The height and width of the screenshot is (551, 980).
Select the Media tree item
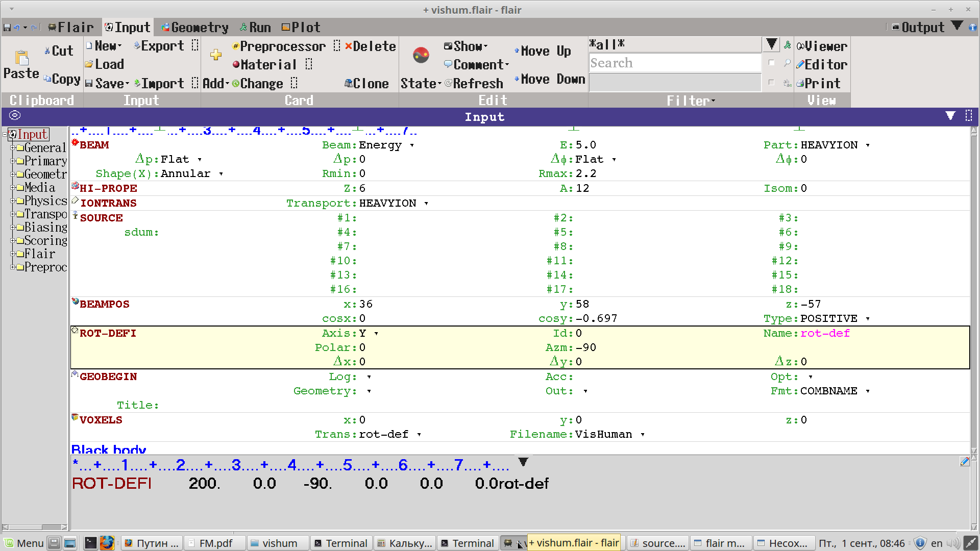click(39, 188)
